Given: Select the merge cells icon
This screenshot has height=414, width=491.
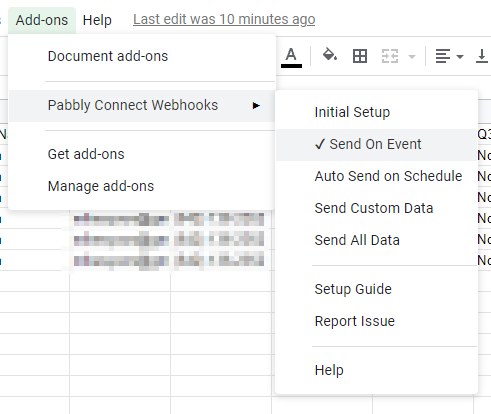Looking at the screenshot, I should pos(390,56).
